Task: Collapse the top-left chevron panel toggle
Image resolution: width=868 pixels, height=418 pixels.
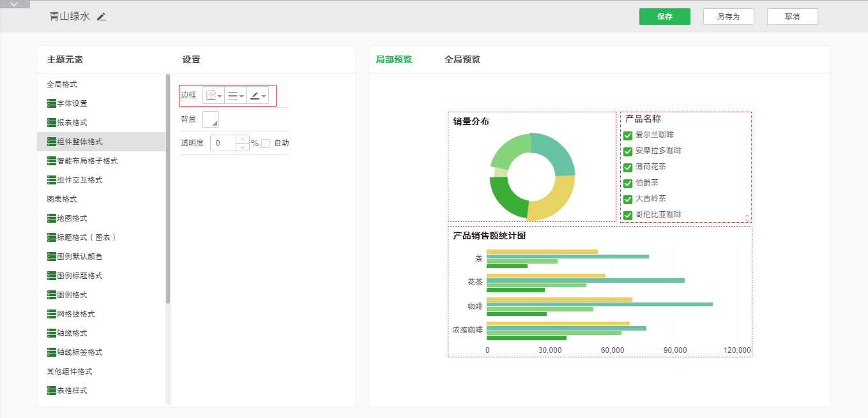Action: tap(15, 4)
